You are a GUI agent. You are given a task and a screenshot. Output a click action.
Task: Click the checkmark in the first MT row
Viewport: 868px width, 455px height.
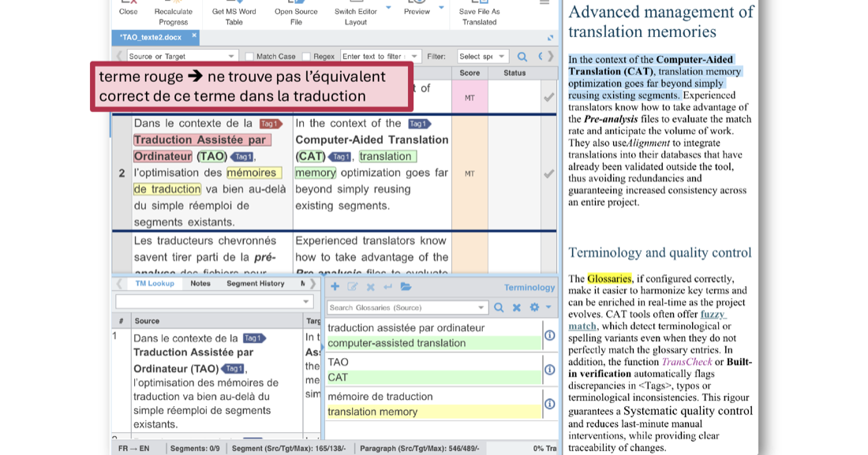(x=548, y=98)
